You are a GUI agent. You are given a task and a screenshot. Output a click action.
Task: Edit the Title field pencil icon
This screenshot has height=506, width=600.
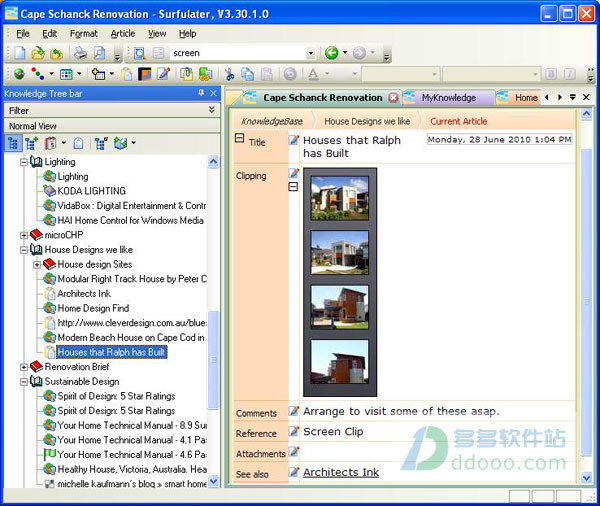point(293,140)
